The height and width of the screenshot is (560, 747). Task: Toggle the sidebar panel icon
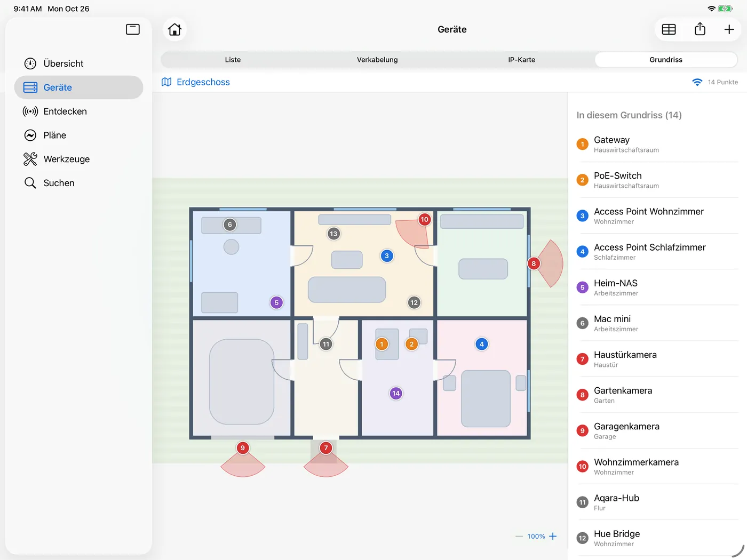(133, 29)
